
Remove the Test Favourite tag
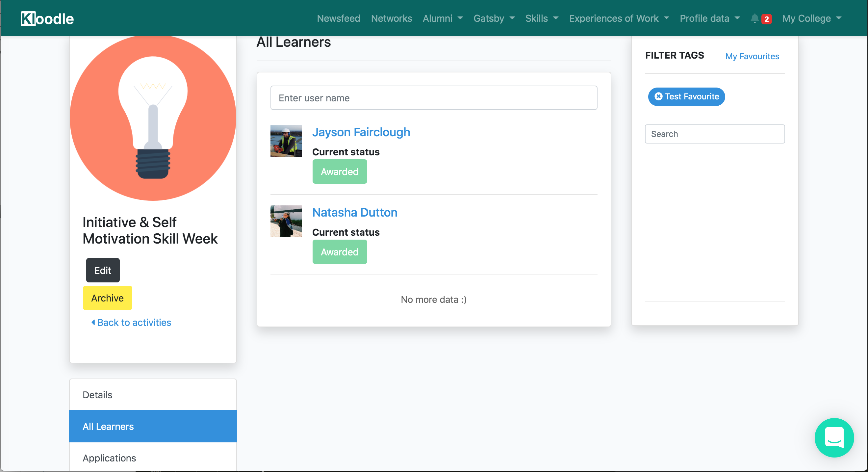coord(658,96)
